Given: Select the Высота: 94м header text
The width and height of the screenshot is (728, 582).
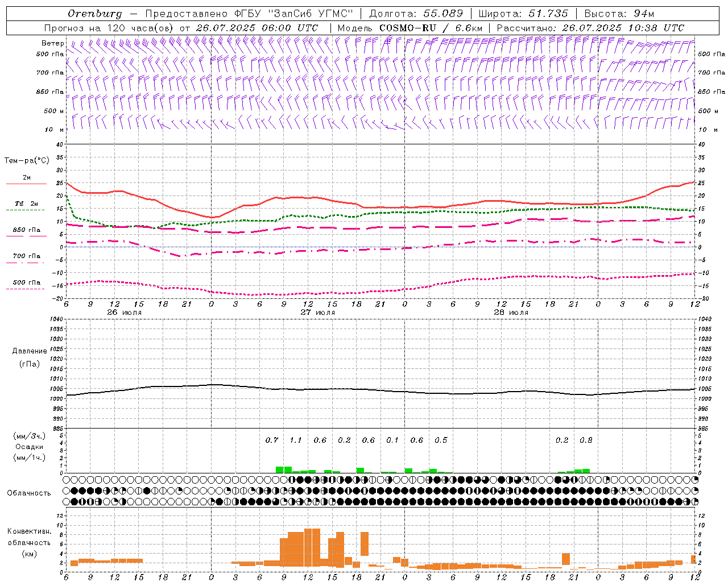Looking at the screenshot, I should point(619,14).
